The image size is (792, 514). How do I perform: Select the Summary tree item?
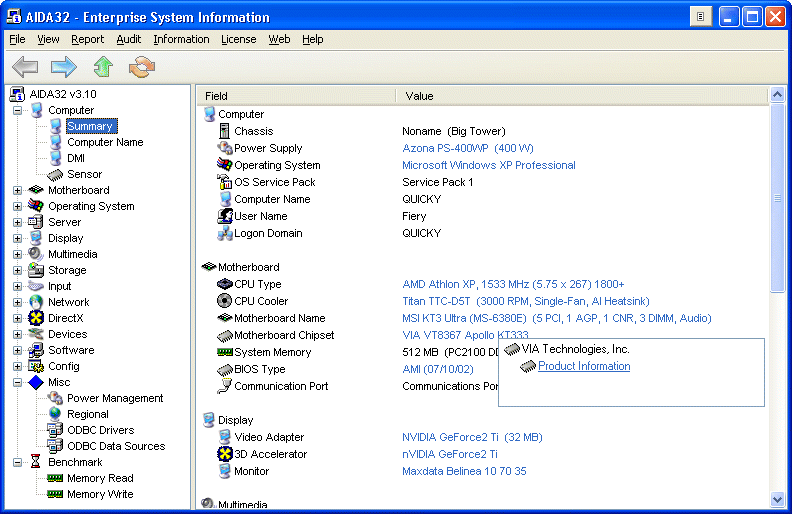(90, 126)
